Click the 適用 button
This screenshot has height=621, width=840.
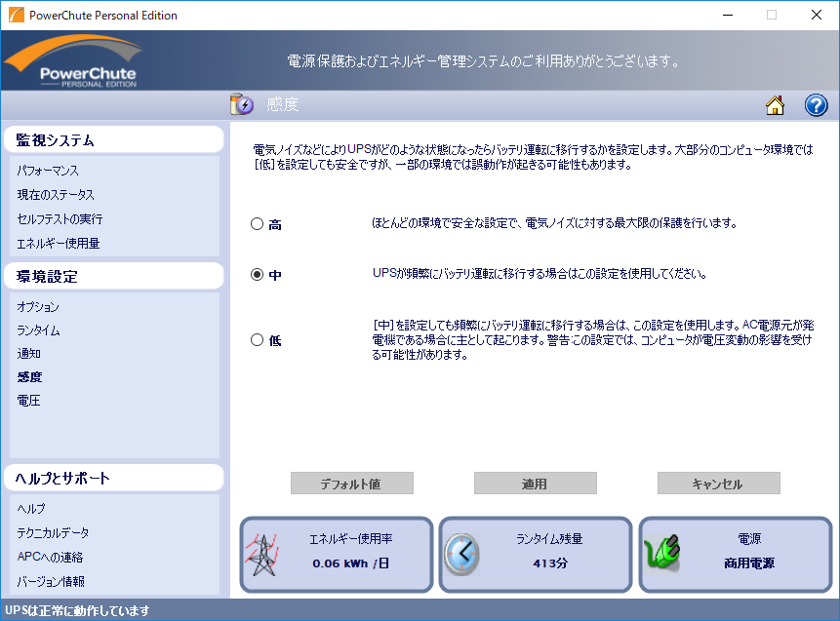point(536,484)
